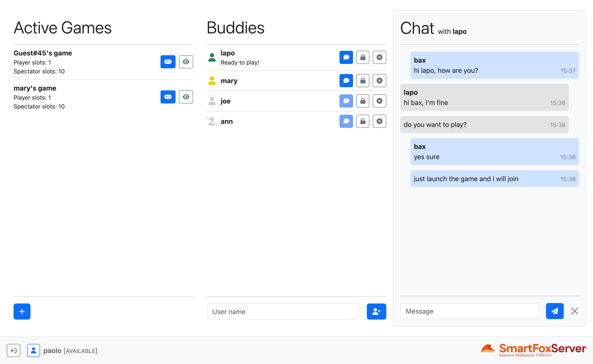The height and width of the screenshot is (364, 593).
Task: Close the chat with lapo panel
Action: coord(575,311)
